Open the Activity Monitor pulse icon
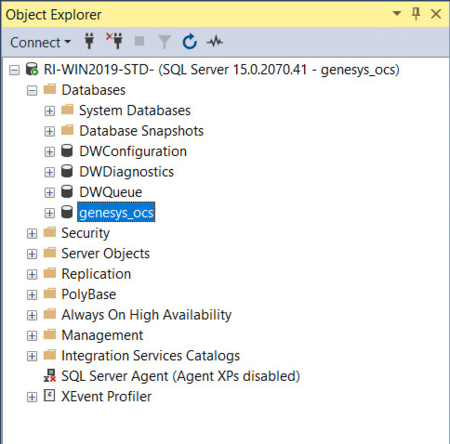The width and height of the screenshot is (450, 444). (x=215, y=42)
